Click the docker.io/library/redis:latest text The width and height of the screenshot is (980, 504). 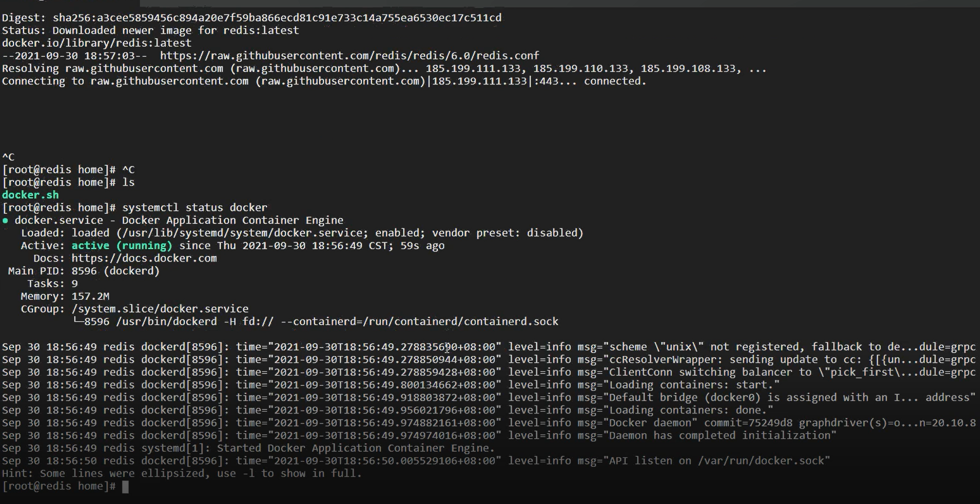click(x=97, y=43)
